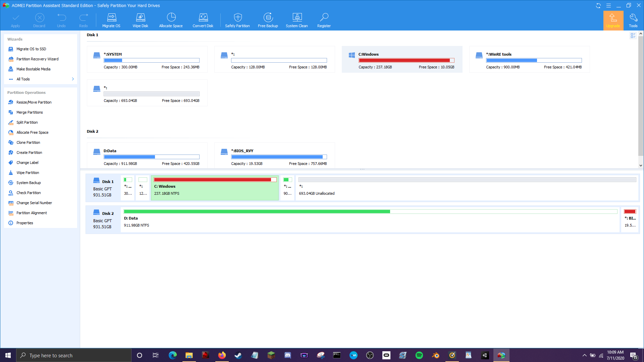This screenshot has height=362, width=644.
Task: Refresh disk list via title bar icon
Action: (x=598, y=5)
